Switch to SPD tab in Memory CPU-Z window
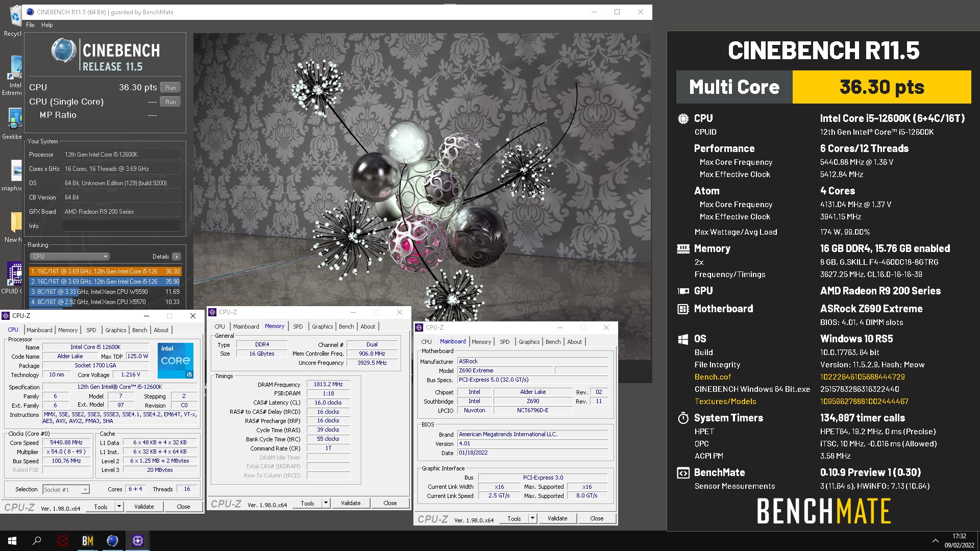 (298, 327)
